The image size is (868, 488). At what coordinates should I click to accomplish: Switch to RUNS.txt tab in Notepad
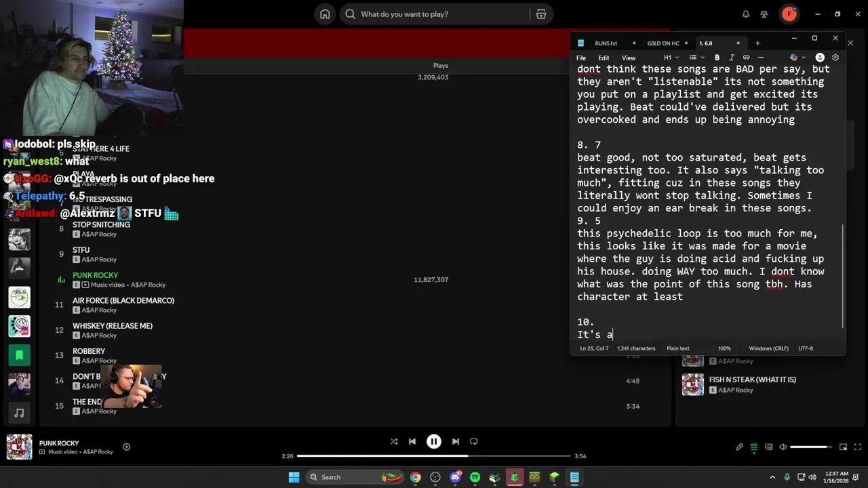(x=606, y=43)
